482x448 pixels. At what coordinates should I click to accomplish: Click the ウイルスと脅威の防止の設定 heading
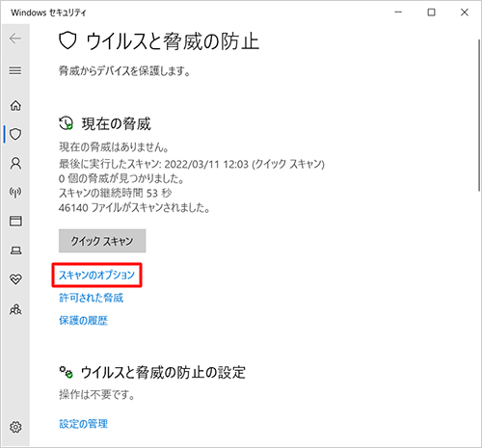[x=163, y=373]
